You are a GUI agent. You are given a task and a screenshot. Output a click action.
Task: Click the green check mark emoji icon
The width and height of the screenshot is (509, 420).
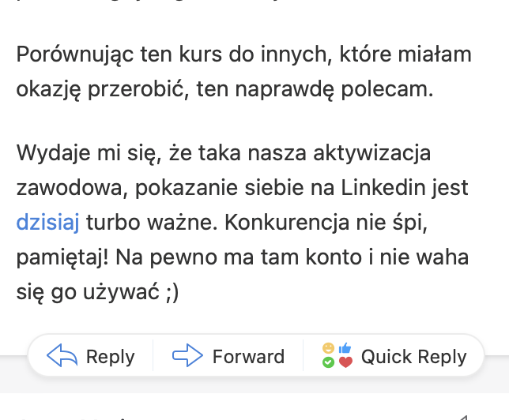pyautogui.click(x=328, y=362)
